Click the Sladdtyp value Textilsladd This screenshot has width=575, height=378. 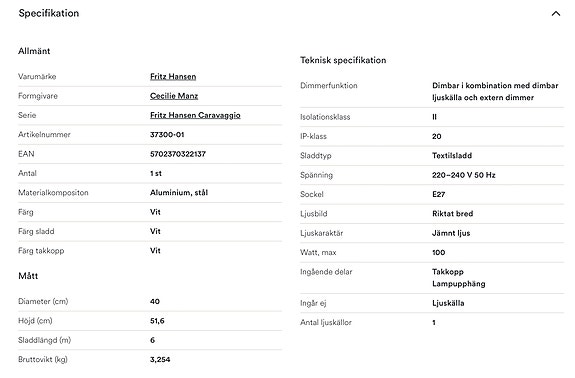452,155
